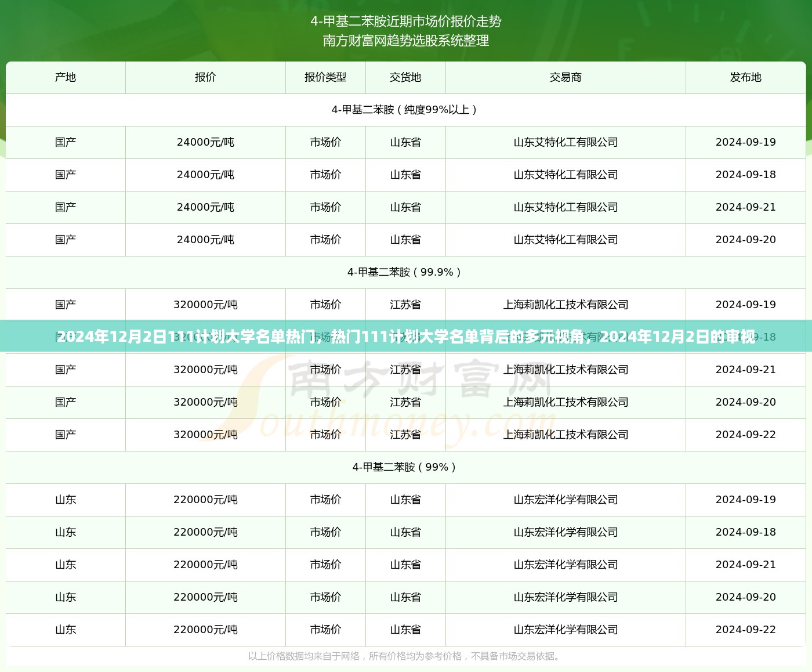Click 24000元/吨 in the 2024-09-20 row

205,240
